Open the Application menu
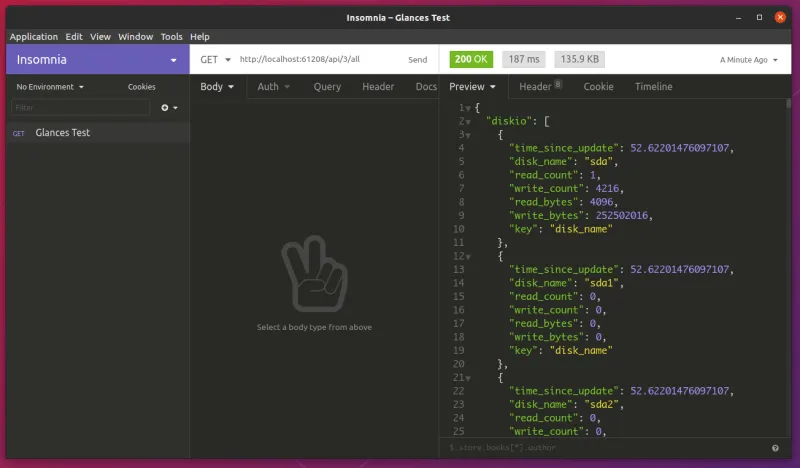 point(34,37)
